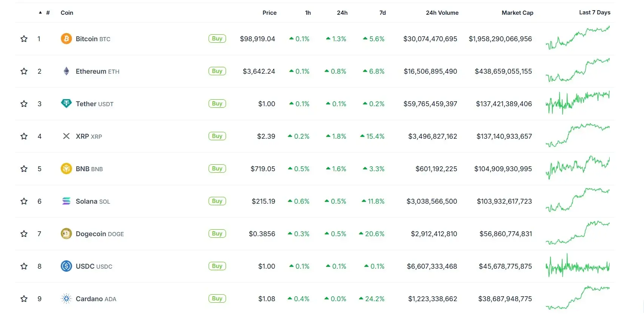The width and height of the screenshot is (644, 314).
Task: Sort by 24h change column
Action: tap(342, 12)
